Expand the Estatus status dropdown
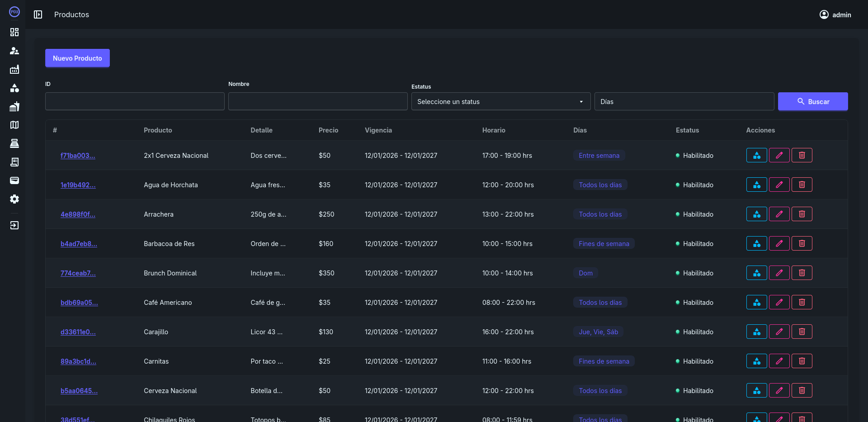 tap(500, 102)
